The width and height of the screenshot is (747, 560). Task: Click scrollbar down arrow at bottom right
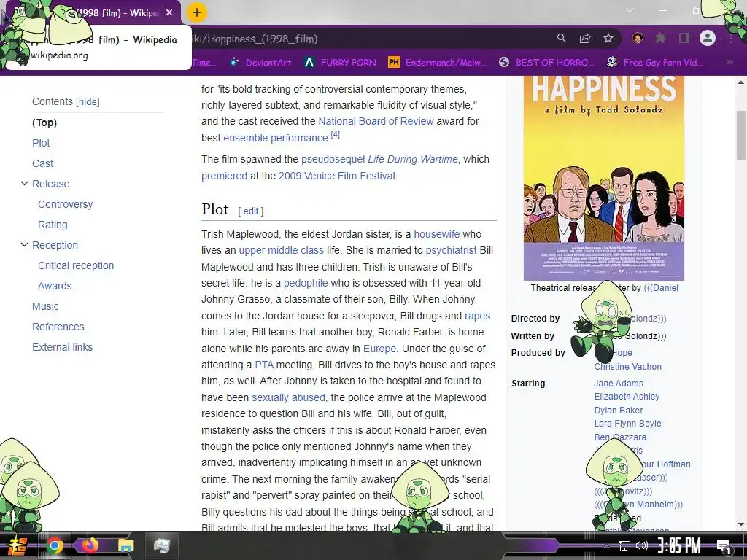click(741, 524)
